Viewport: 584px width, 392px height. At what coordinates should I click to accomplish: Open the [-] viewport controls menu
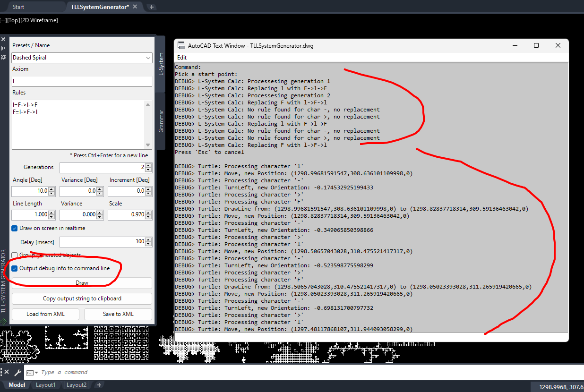coord(3,20)
